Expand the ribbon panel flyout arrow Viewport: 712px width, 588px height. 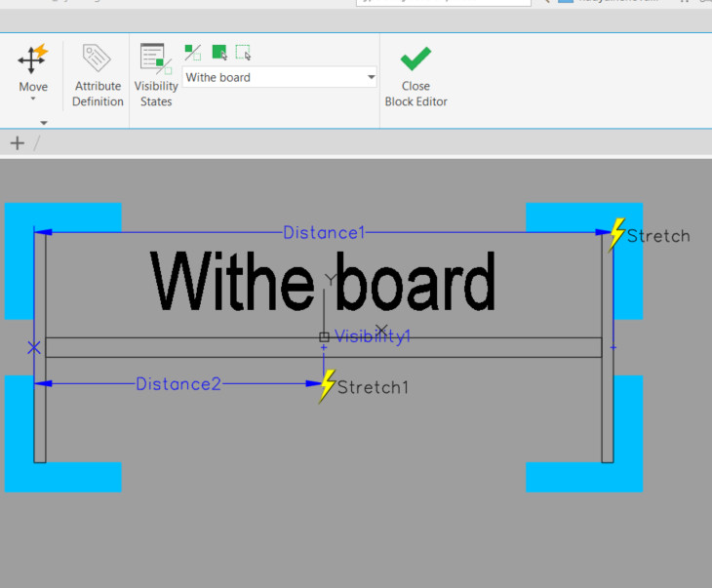coord(43,123)
